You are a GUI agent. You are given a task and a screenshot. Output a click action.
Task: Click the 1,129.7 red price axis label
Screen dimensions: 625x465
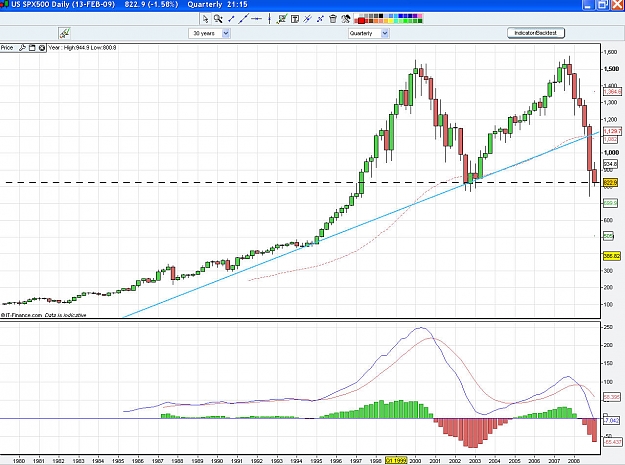click(612, 131)
